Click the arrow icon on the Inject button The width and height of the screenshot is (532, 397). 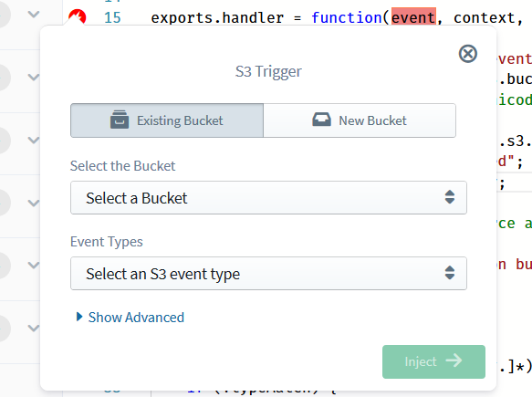(x=454, y=360)
